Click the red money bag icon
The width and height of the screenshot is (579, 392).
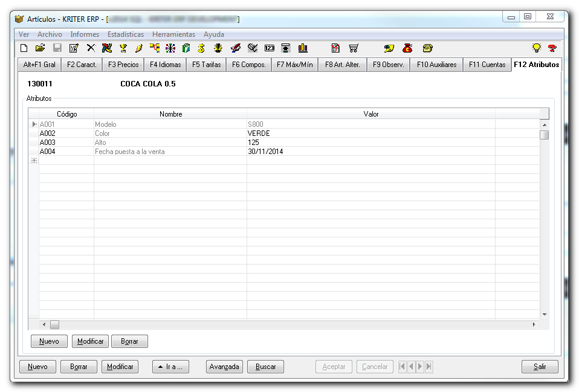(408, 48)
